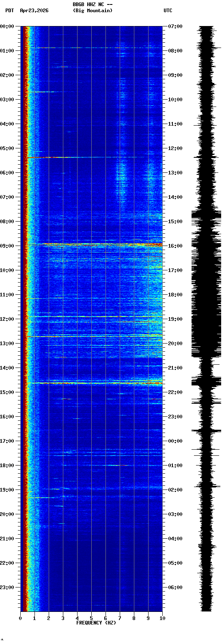Viewport: 224px width, 644px height.
Task: Click the UTC time label '22:00'
Action: 175,392
